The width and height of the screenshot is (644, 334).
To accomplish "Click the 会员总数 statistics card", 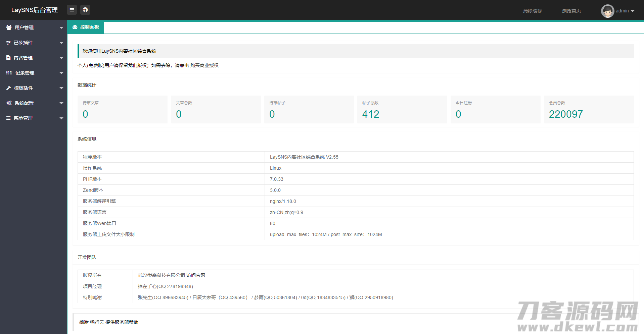I will pos(588,110).
